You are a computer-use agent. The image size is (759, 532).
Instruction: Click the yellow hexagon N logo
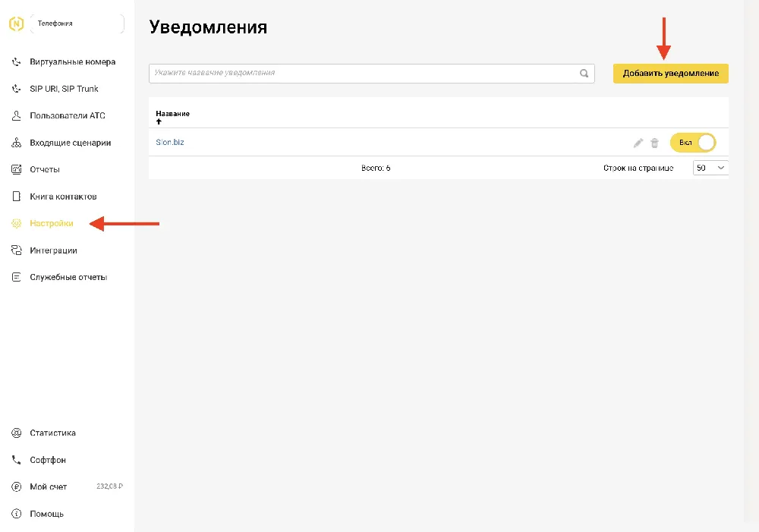tap(16, 24)
